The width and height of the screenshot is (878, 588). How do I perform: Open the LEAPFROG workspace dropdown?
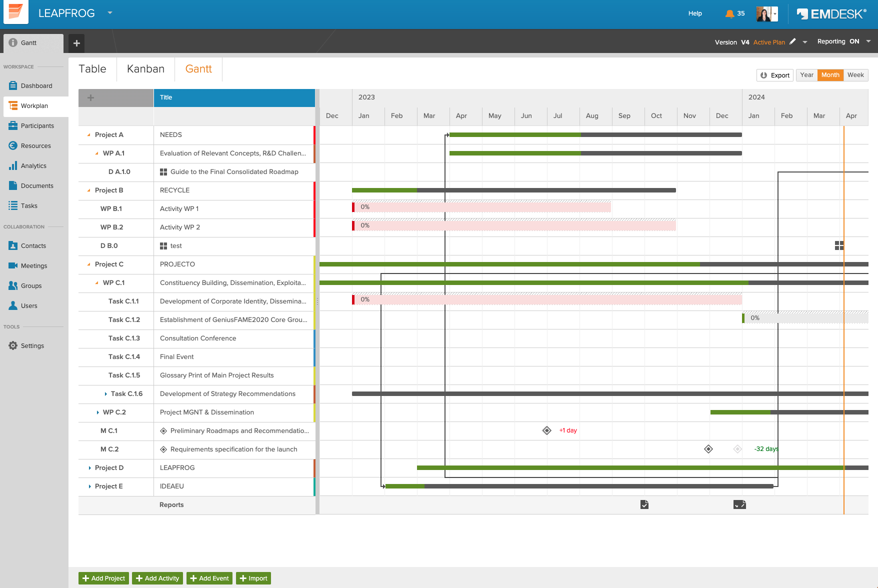pyautogui.click(x=110, y=13)
